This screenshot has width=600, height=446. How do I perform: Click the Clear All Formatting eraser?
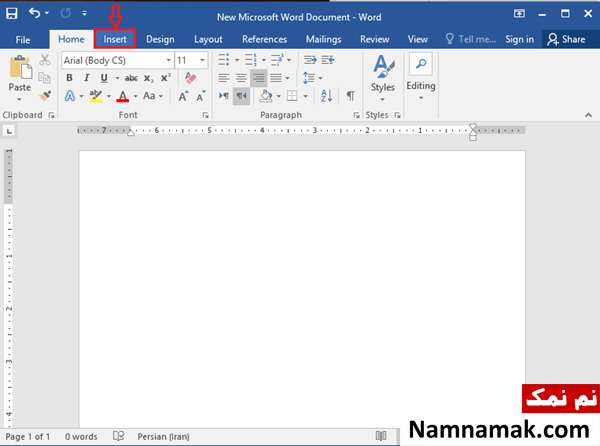[191, 78]
